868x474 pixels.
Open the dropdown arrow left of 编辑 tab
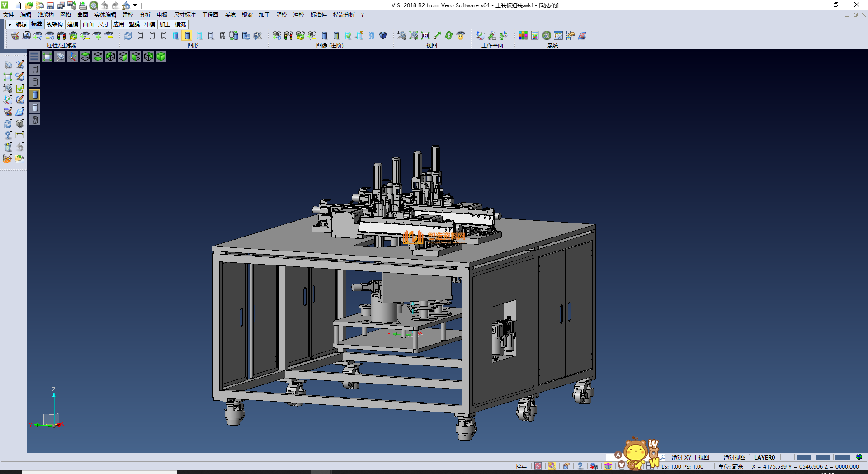(9, 24)
